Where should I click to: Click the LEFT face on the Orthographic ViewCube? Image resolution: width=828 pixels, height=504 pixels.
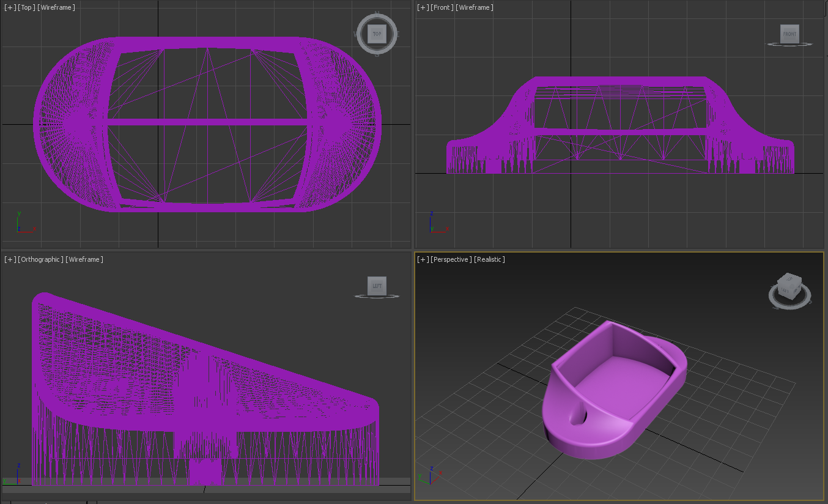(377, 285)
